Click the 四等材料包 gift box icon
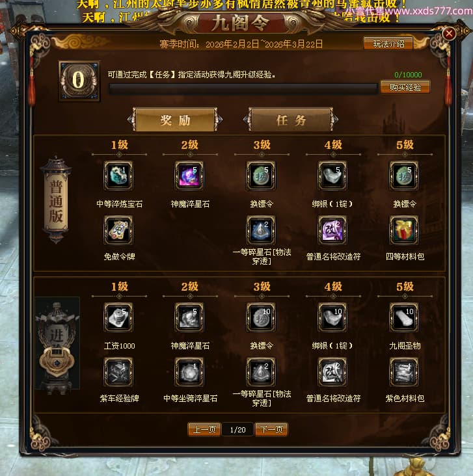This screenshot has height=476, width=473. (404, 230)
